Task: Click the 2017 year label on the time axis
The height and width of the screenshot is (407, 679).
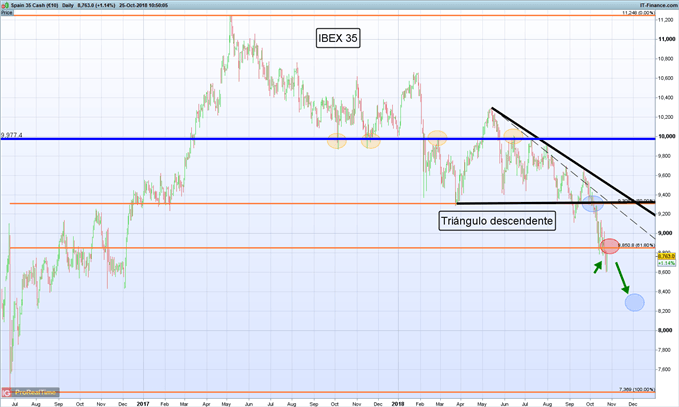Action: pyautogui.click(x=143, y=404)
